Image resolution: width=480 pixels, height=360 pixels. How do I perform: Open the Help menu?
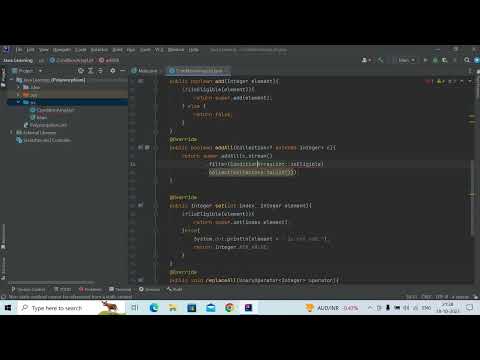pyautogui.click(x=194, y=50)
